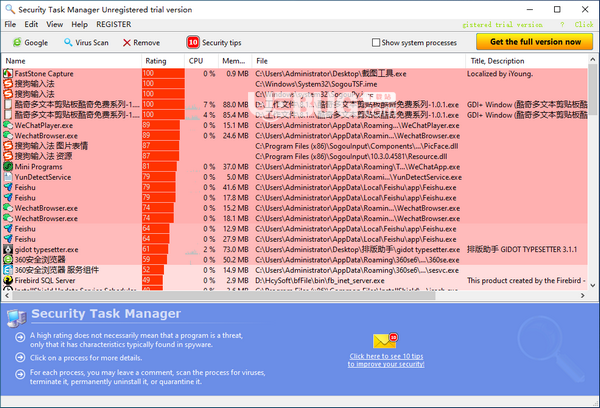Click Localized by iYoung. description text
Image resolution: width=600 pixels, height=408 pixels.
click(500, 73)
